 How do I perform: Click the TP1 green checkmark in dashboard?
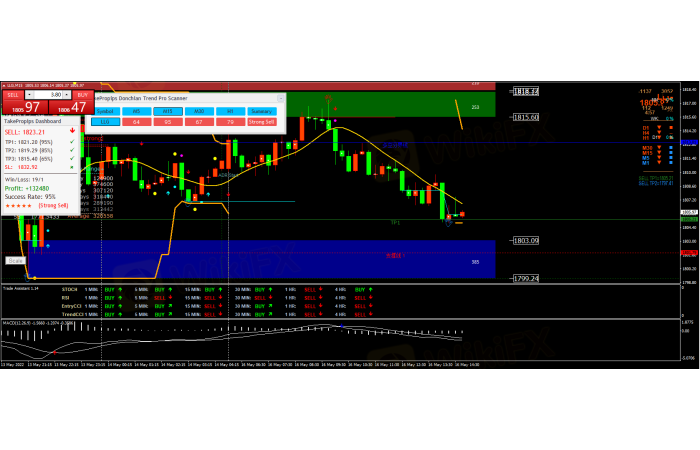(71, 142)
